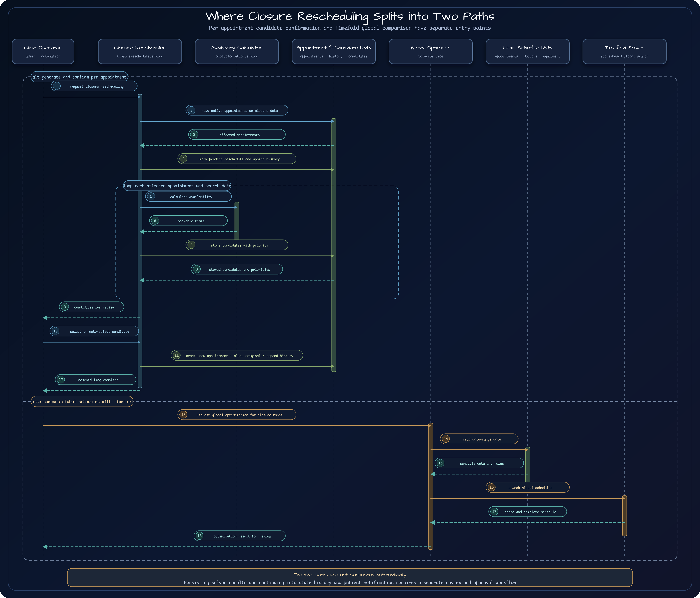Click the 'two paths are not connected' note
700x598 pixels.
[x=350, y=577]
